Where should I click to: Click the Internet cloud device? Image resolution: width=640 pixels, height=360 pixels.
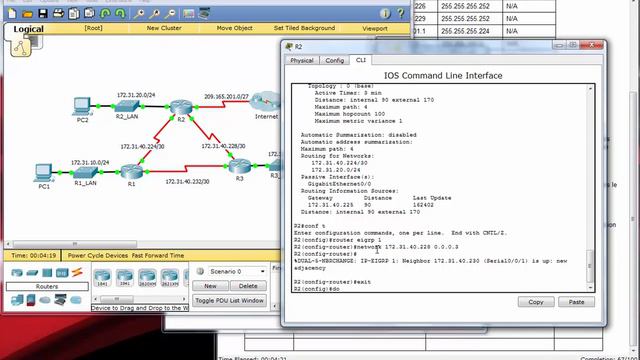265,102
